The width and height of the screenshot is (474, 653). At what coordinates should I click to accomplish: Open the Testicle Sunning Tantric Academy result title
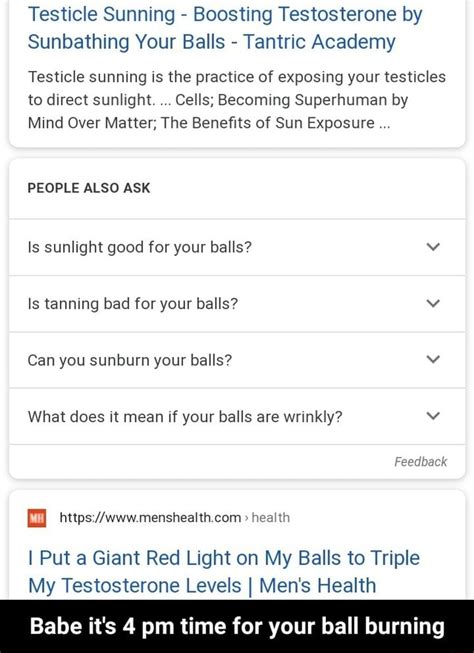click(x=225, y=28)
